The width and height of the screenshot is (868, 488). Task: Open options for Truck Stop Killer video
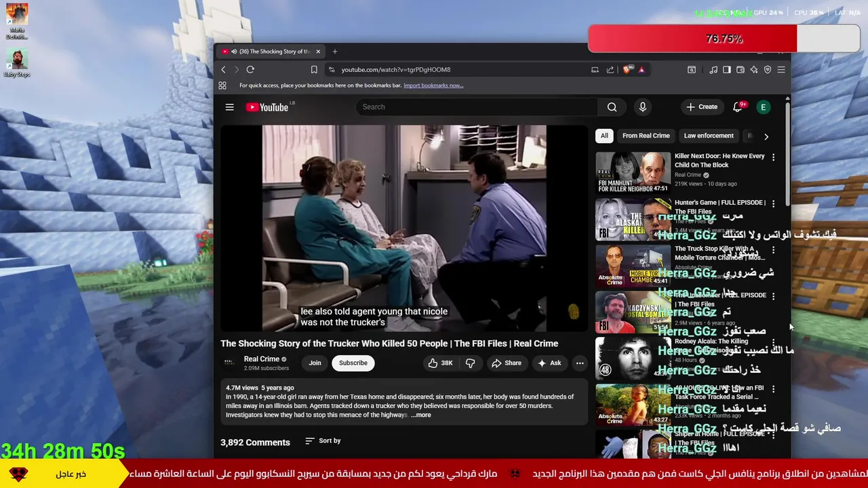[773, 250]
